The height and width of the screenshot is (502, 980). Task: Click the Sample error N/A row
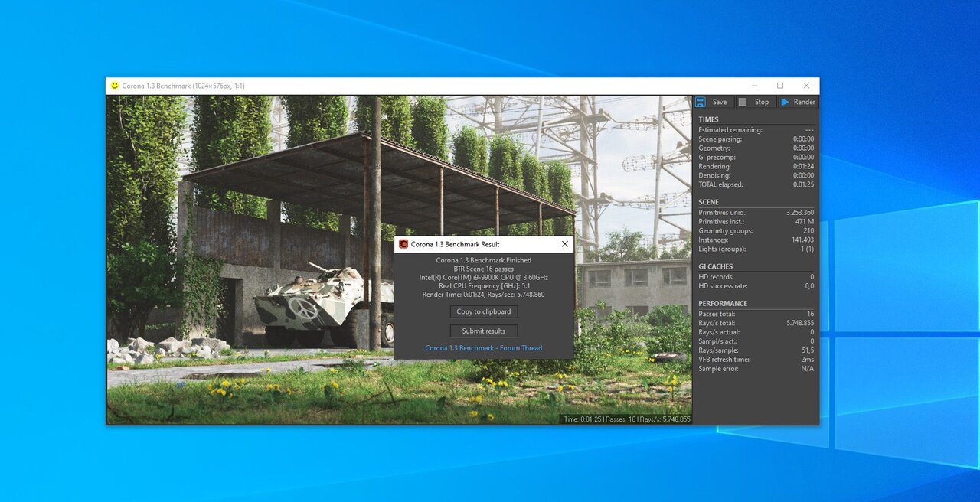[x=756, y=369]
